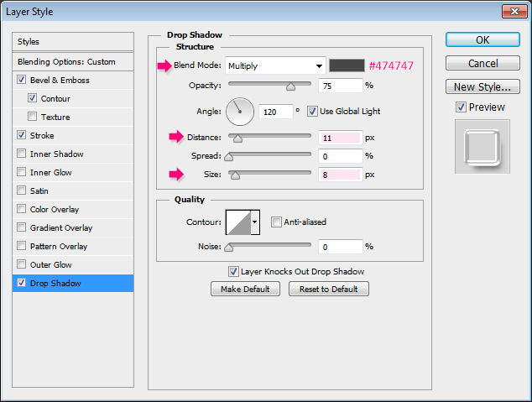Click the Spread value field
This screenshot has height=402, width=532.
341,156
